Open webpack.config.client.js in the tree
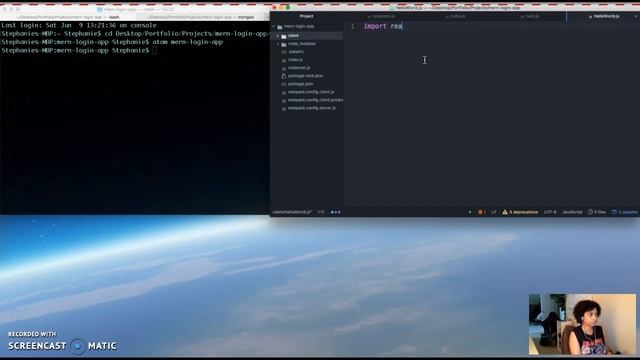The width and height of the screenshot is (640, 360). tap(311, 92)
